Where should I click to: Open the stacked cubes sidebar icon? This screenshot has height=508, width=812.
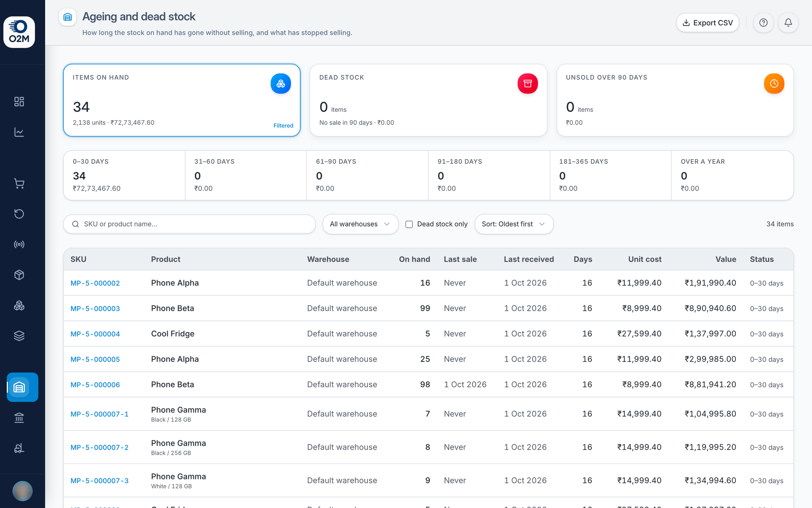(19, 305)
